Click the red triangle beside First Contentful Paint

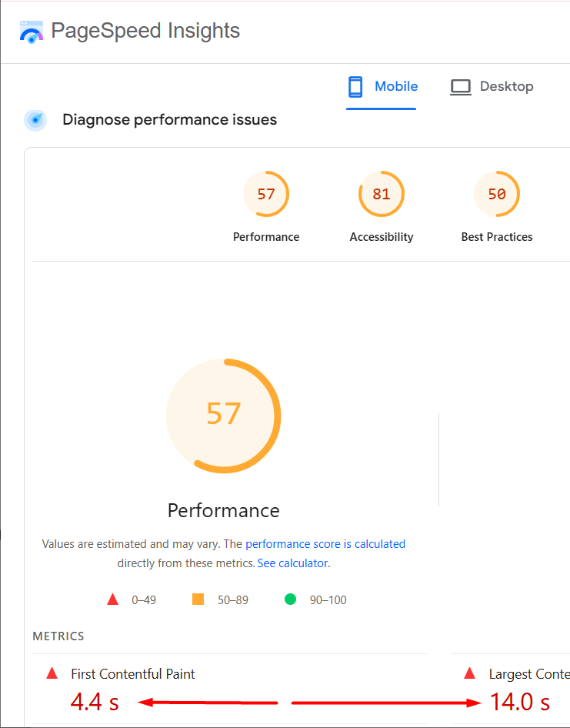pos(52,673)
